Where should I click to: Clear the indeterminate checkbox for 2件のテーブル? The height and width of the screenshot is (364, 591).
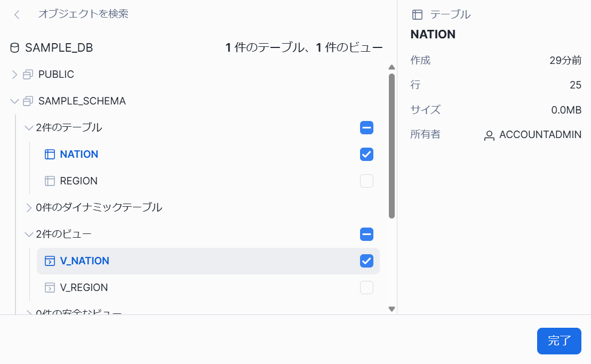[x=366, y=127]
